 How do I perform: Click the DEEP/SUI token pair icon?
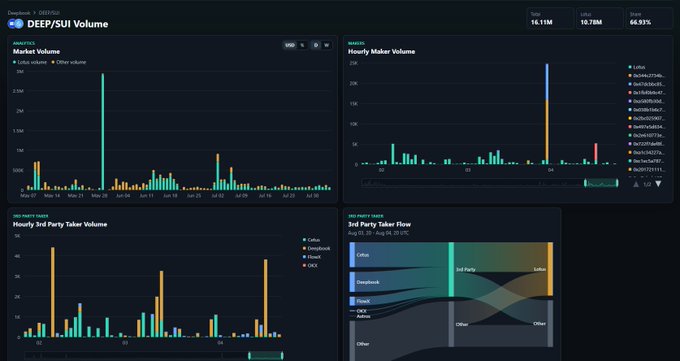tap(16, 24)
